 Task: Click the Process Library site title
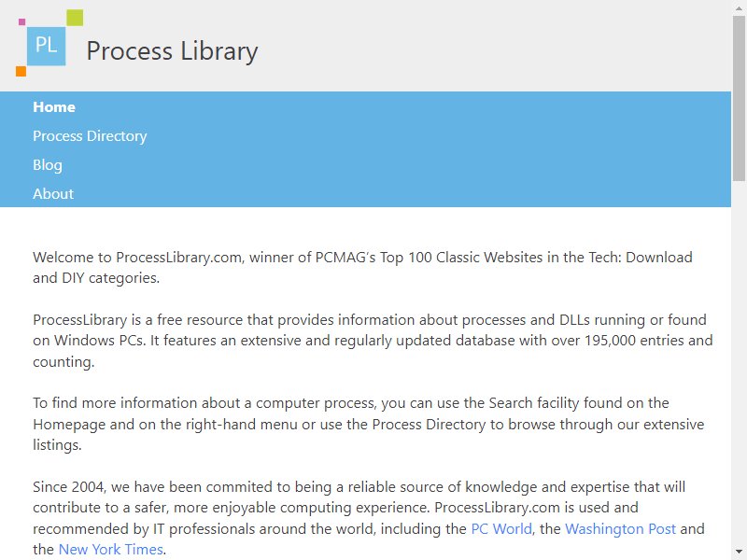pos(172,51)
